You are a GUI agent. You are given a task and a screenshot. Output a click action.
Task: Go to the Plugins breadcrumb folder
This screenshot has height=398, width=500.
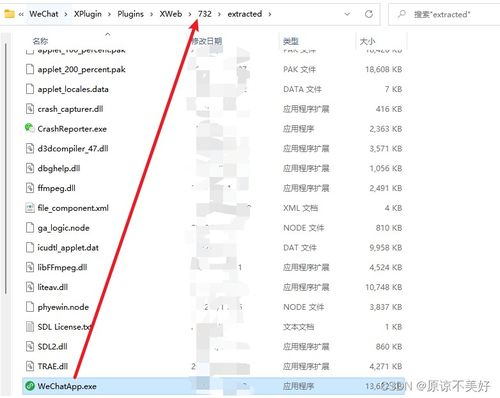[130, 14]
